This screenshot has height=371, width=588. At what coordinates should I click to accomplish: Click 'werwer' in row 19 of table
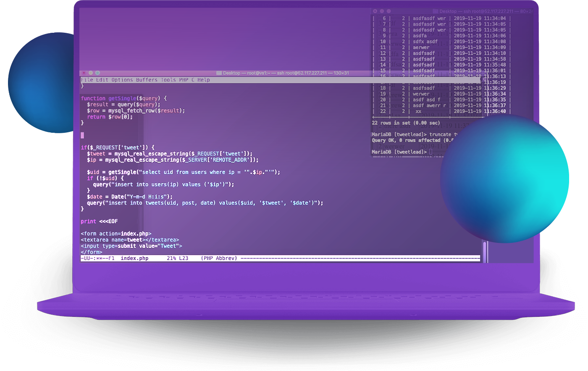coord(421,94)
